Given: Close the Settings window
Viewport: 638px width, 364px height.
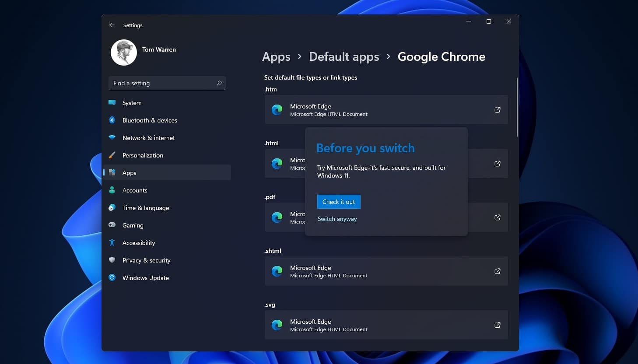Looking at the screenshot, I should (509, 21).
